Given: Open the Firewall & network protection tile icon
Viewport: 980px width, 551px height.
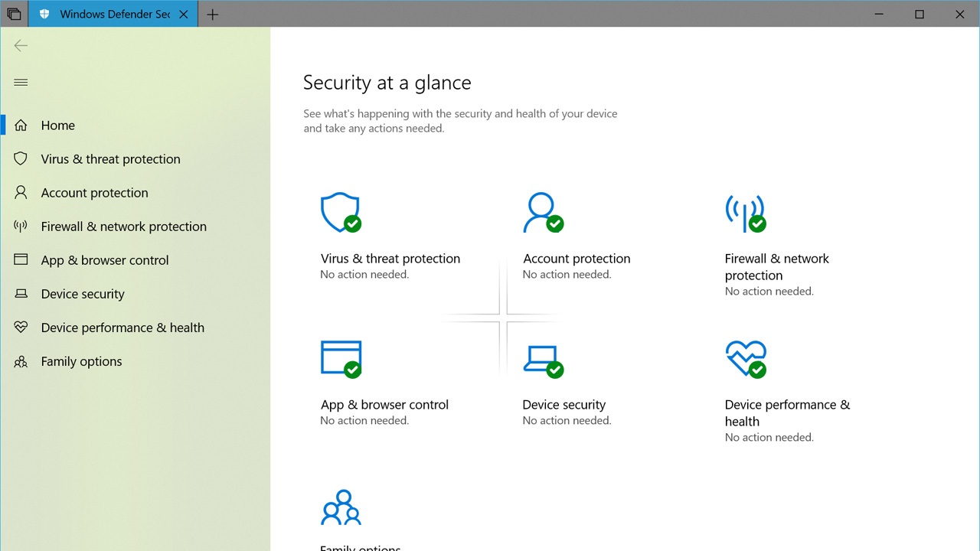Looking at the screenshot, I should click(x=745, y=213).
